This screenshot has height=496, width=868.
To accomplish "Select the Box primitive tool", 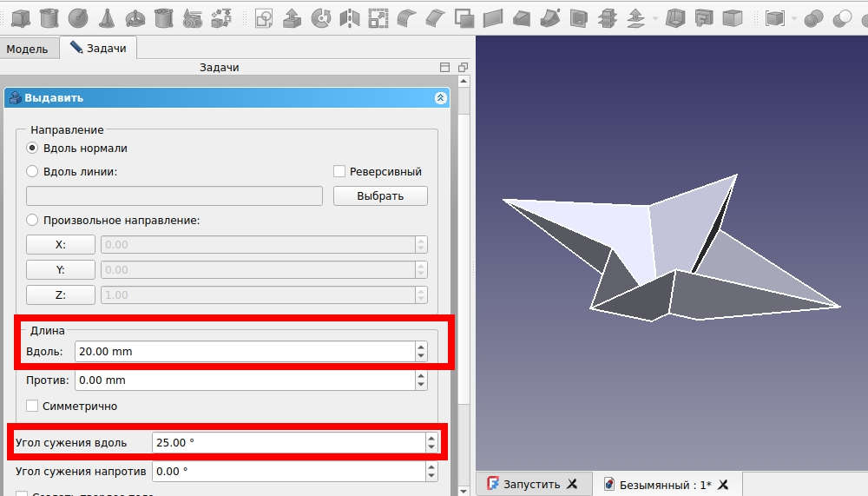I will point(21,18).
